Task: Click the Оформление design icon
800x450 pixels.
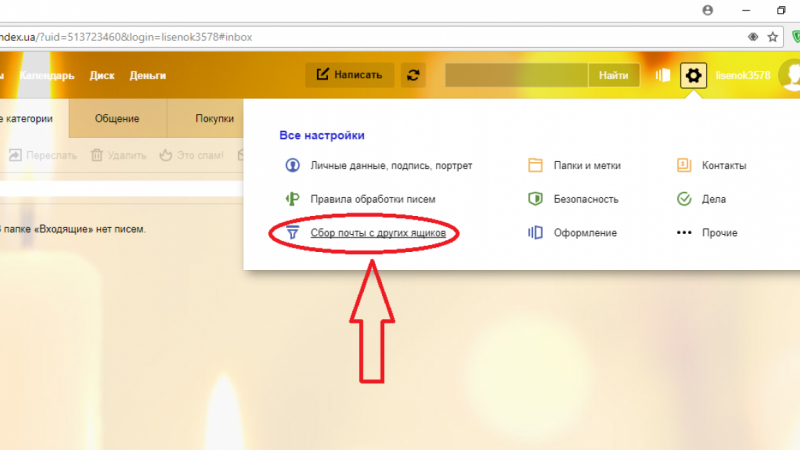Action: 535,233
